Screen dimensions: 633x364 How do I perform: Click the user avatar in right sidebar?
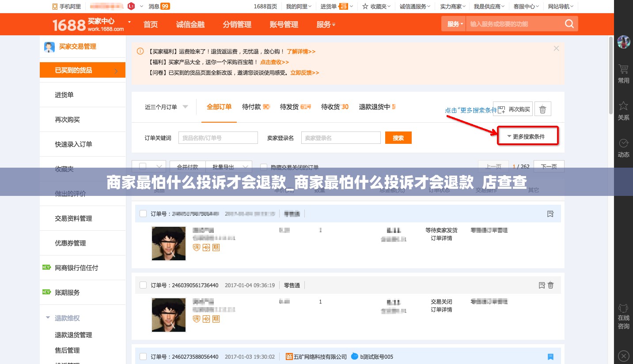click(x=623, y=42)
